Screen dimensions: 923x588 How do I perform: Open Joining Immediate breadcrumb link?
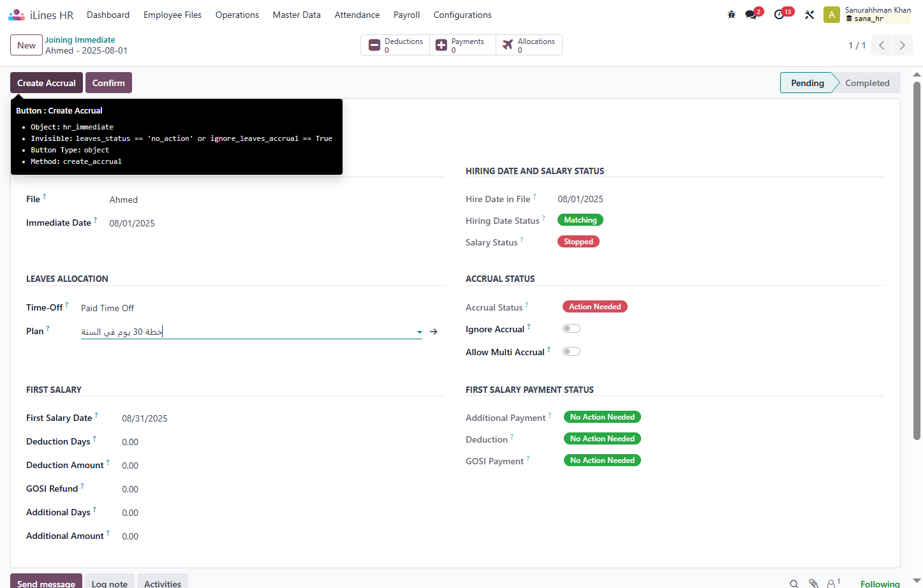coord(80,40)
